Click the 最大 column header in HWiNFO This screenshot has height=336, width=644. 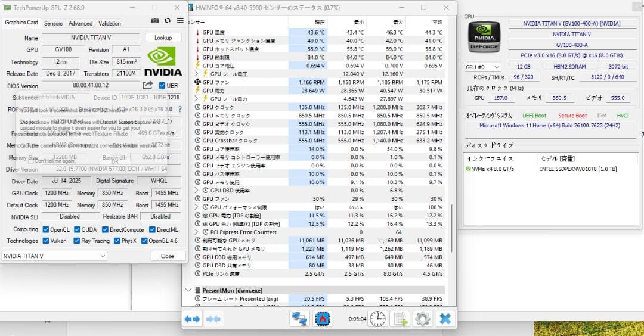386,22
